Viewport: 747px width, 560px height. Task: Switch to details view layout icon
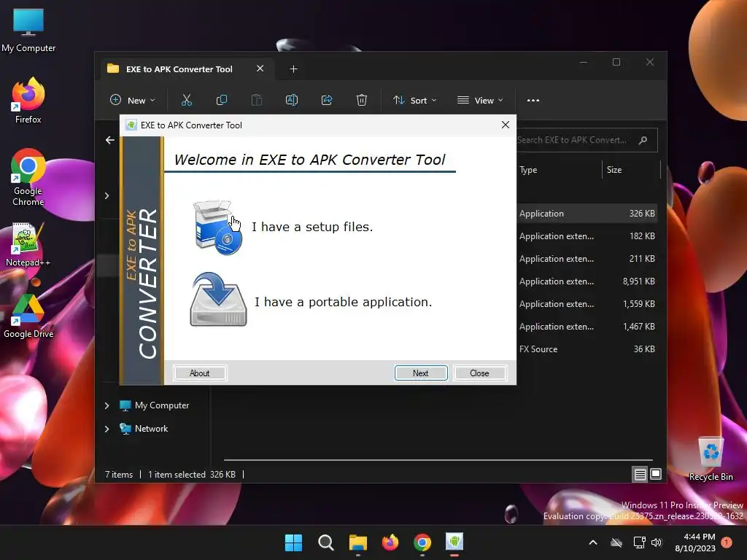pyautogui.click(x=640, y=474)
